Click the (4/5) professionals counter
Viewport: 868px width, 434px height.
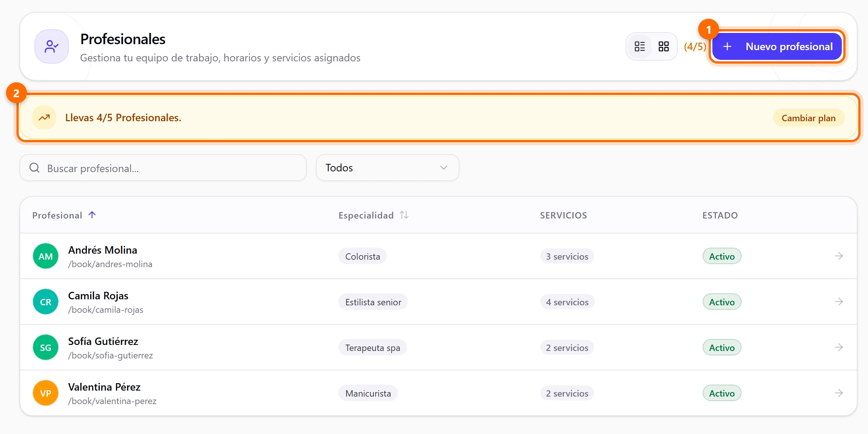695,46
